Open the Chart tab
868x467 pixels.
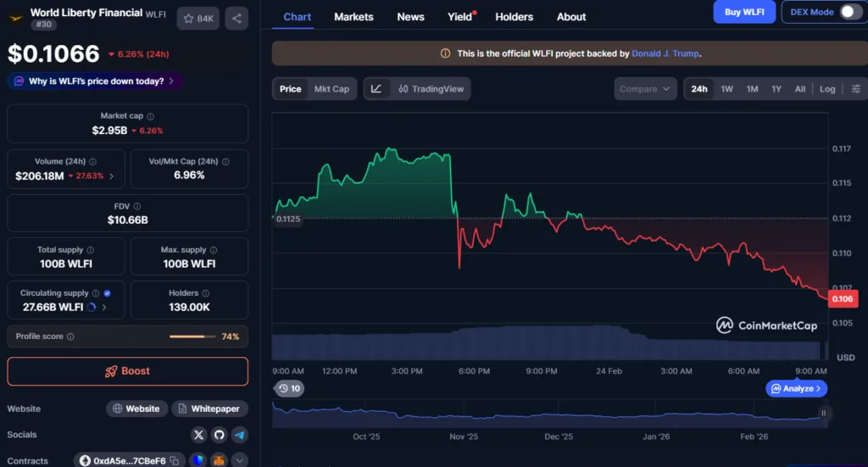tap(298, 17)
